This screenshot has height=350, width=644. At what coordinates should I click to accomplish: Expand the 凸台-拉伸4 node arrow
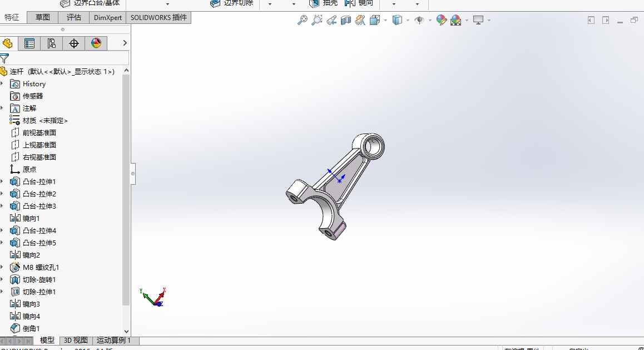tap(2, 230)
